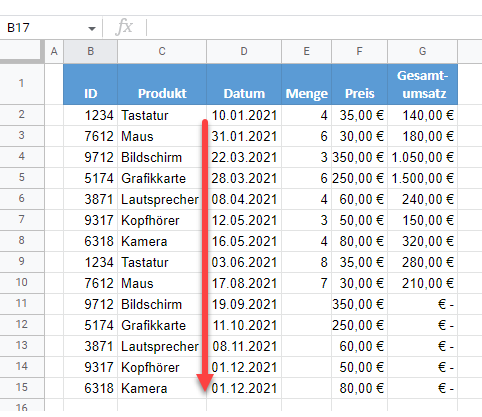The height and width of the screenshot is (417, 482).
Task: Select cell with date 16.05.2021
Action: click(244, 241)
